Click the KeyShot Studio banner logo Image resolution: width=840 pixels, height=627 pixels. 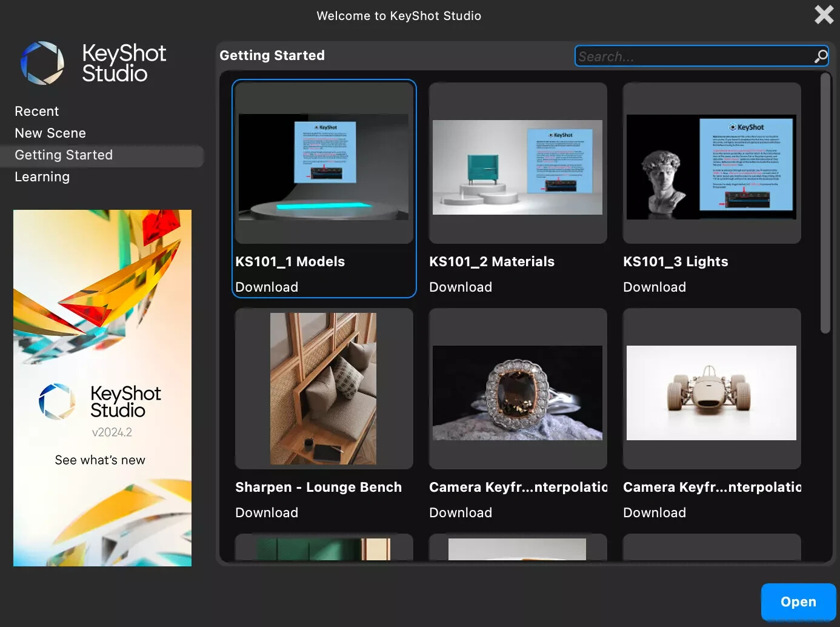pos(100,401)
